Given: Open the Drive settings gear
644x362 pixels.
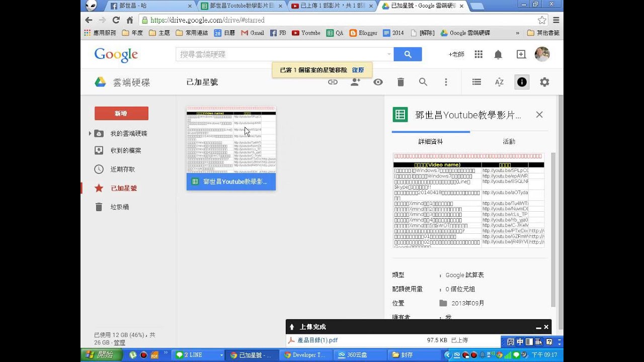Looking at the screenshot, I should pyautogui.click(x=544, y=82).
